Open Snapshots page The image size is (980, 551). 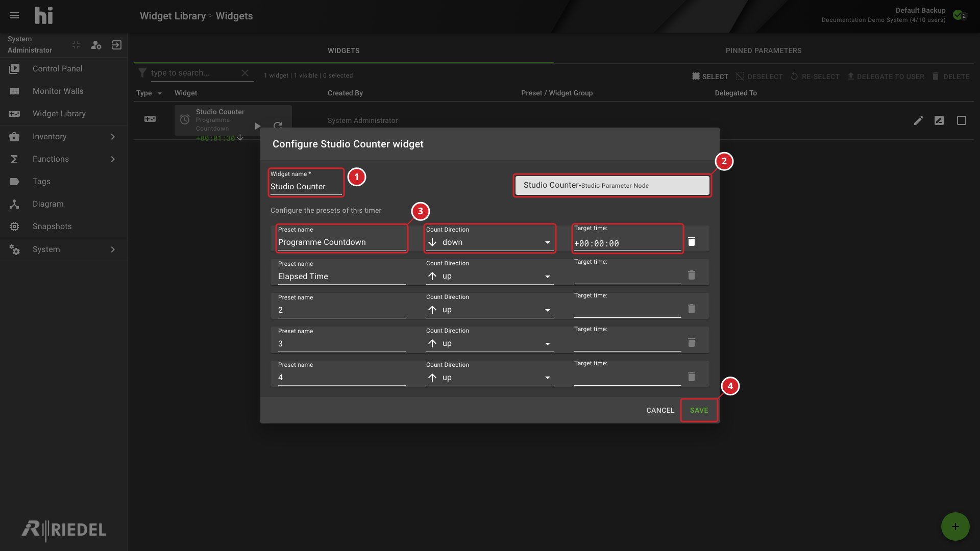tap(64, 226)
